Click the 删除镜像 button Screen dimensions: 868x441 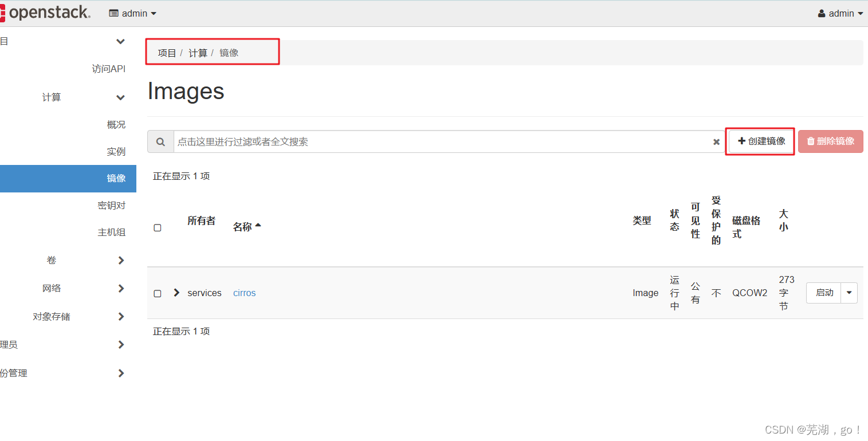click(x=830, y=141)
